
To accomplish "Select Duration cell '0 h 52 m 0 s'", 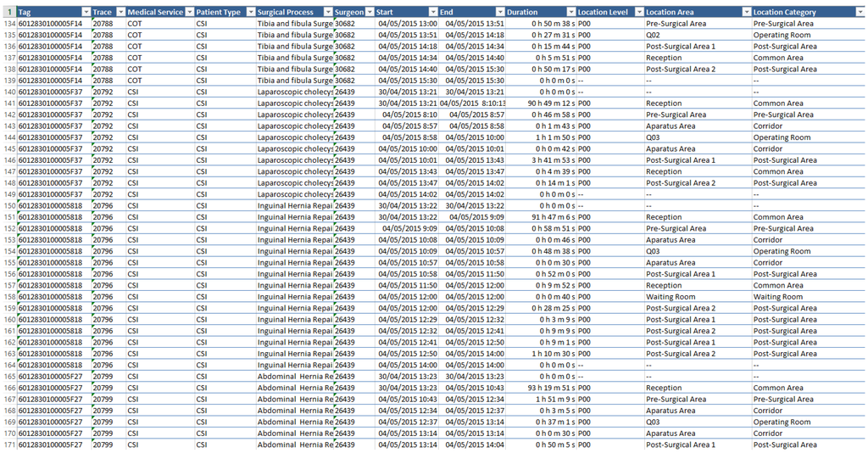I will click(541, 274).
